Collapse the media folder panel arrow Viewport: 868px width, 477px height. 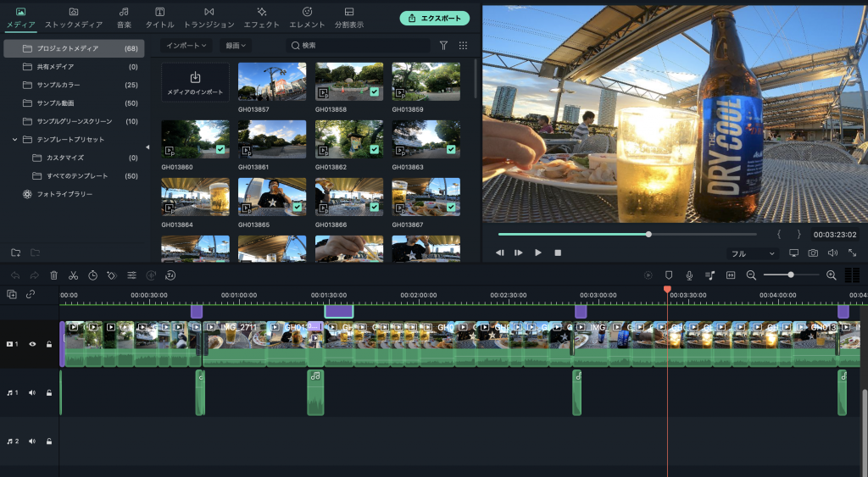point(147,147)
